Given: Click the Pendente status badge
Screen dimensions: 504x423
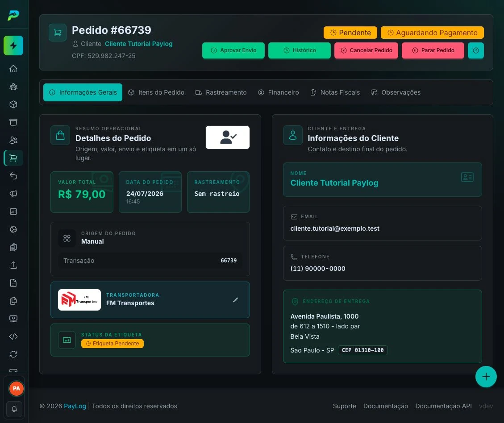Looking at the screenshot, I should click(x=350, y=33).
